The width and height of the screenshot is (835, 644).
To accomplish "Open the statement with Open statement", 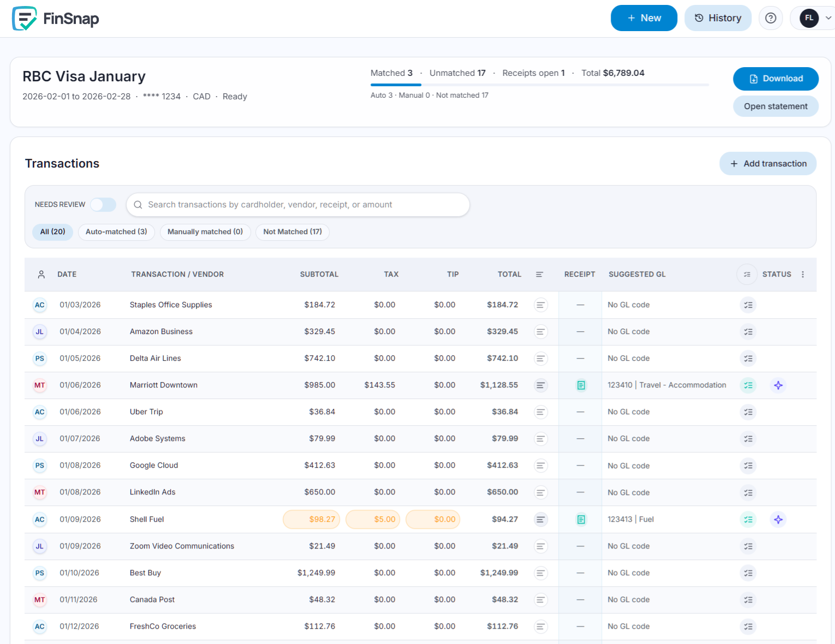I will click(x=776, y=106).
